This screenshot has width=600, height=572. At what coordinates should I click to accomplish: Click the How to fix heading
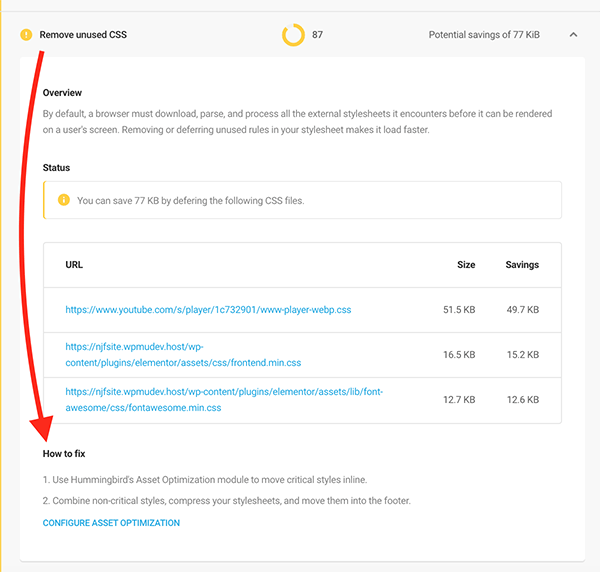(x=64, y=454)
